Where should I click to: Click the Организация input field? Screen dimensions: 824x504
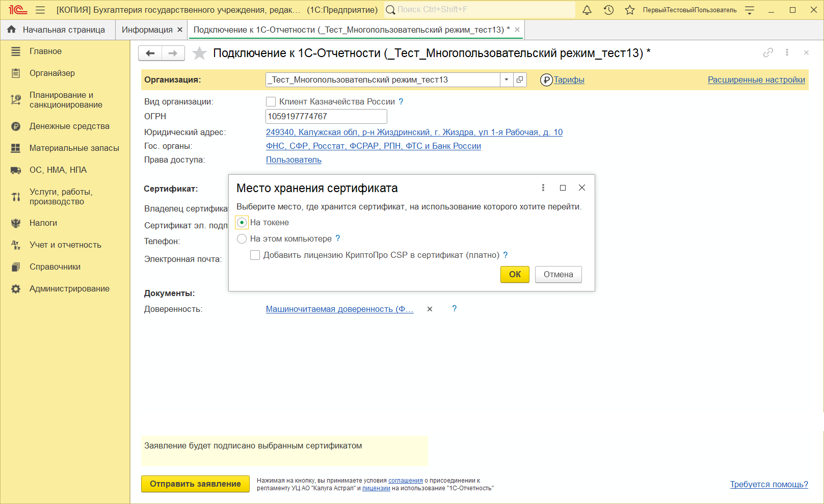383,79
